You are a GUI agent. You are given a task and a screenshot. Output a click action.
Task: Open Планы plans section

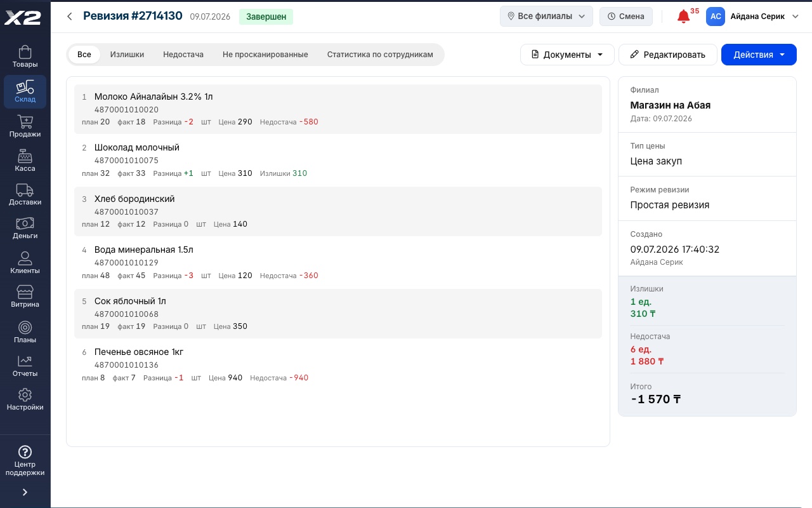pos(25,331)
